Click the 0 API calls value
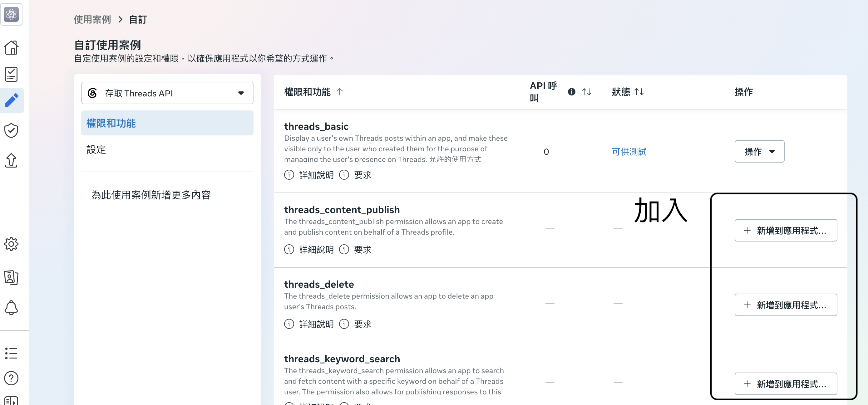The height and width of the screenshot is (405, 868). [x=546, y=152]
